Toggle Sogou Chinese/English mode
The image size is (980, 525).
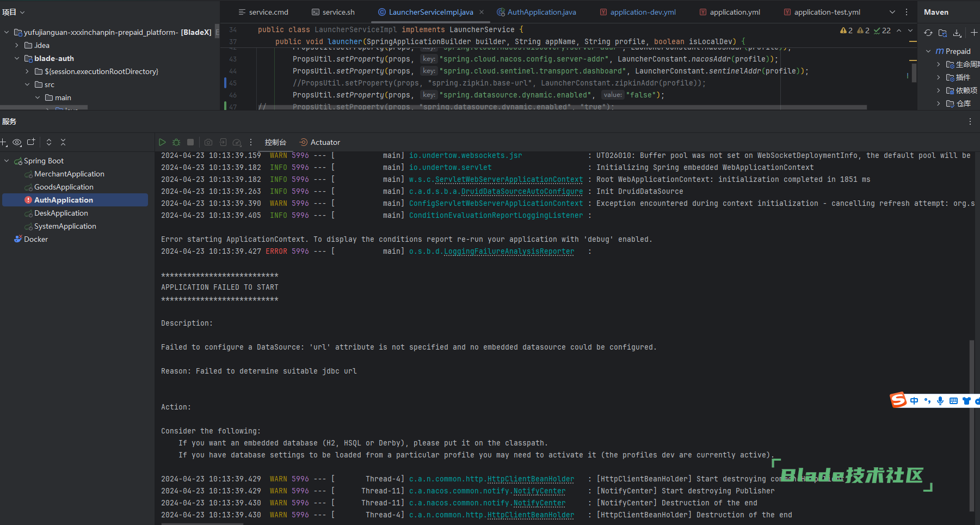pos(914,401)
